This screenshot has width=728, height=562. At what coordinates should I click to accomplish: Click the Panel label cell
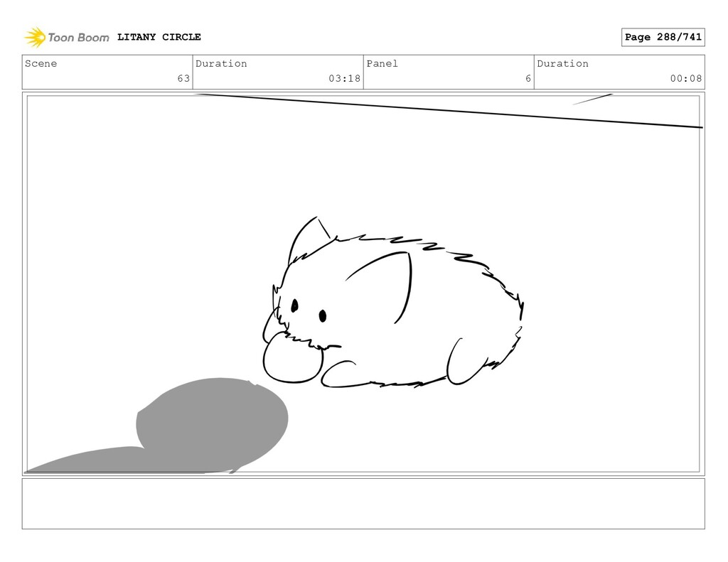click(x=449, y=72)
